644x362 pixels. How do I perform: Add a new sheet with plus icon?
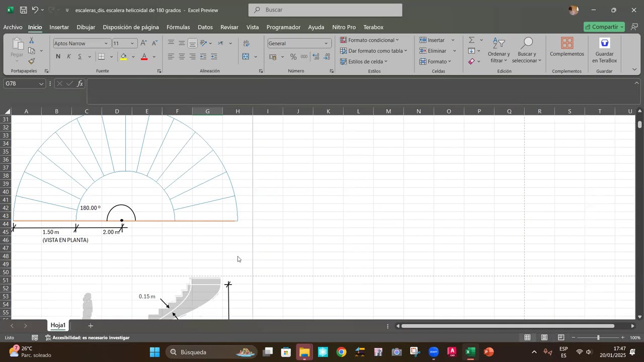point(91,326)
